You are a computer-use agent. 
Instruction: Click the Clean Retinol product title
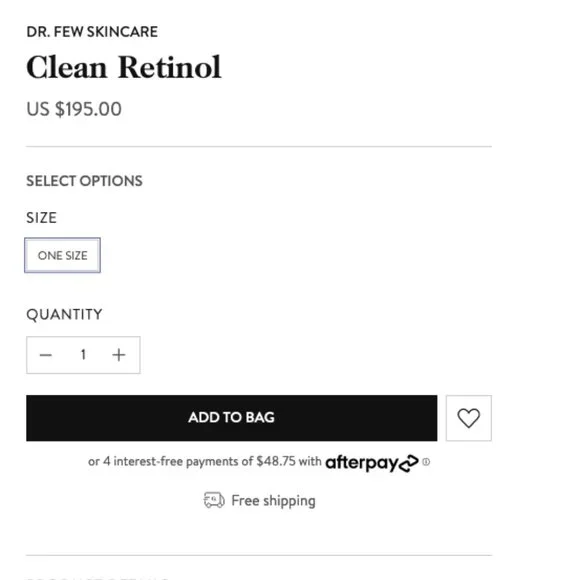click(124, 67)
